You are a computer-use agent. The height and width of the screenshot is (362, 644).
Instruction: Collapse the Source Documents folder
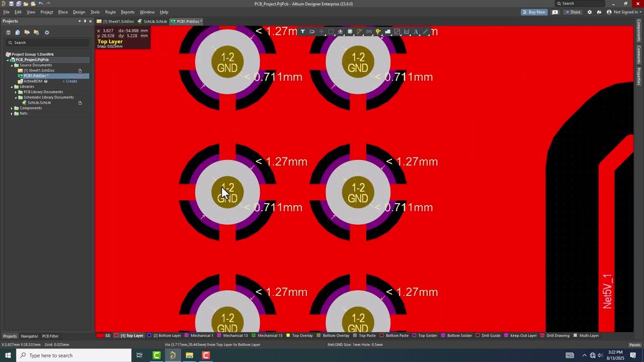(x=12, y=65)
